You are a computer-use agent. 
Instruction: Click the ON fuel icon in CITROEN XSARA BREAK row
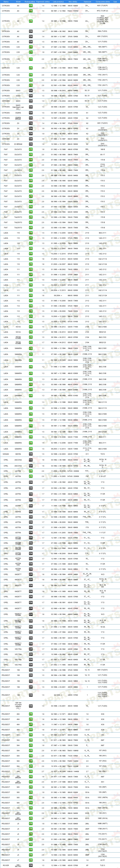click(31, 118)
